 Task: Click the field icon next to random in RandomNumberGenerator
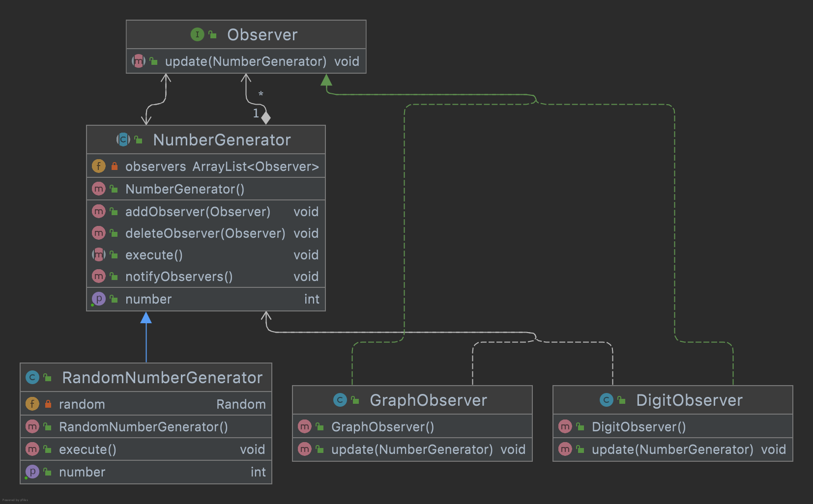tap(31, 404)
